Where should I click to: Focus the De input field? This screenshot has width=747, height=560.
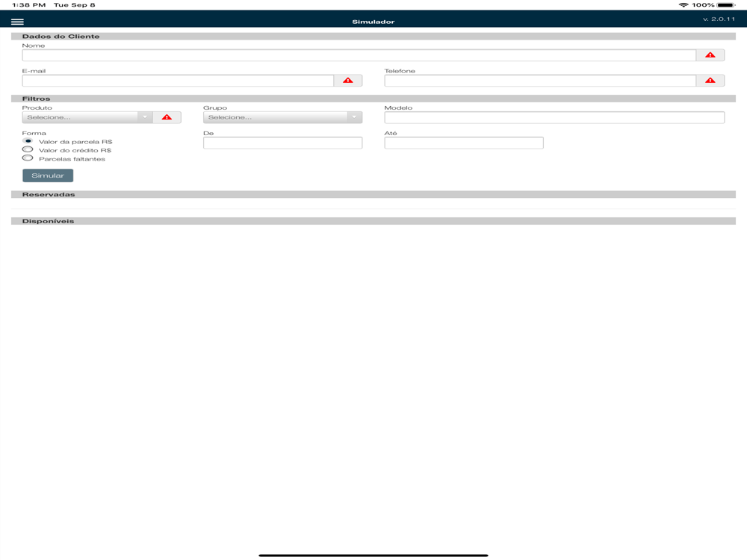[x=282, y=143]
